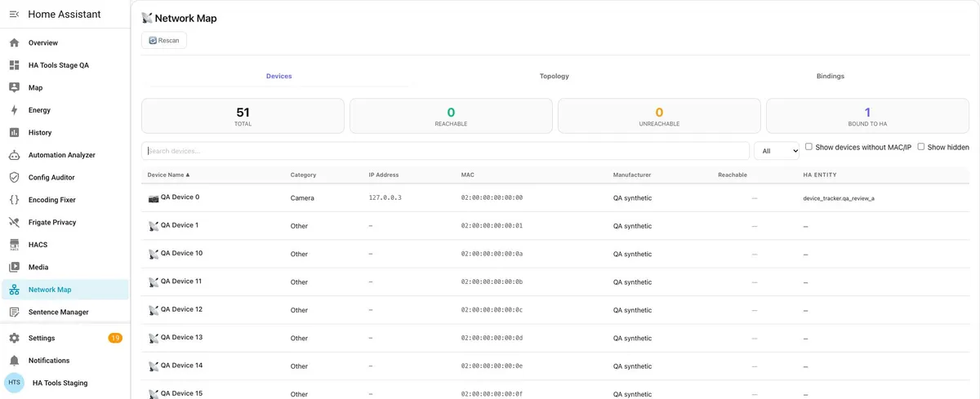This screenshot has height=399, width=980.
Task: Click the satellite icon of QA Device 10
Action: [x=154, y=255]
